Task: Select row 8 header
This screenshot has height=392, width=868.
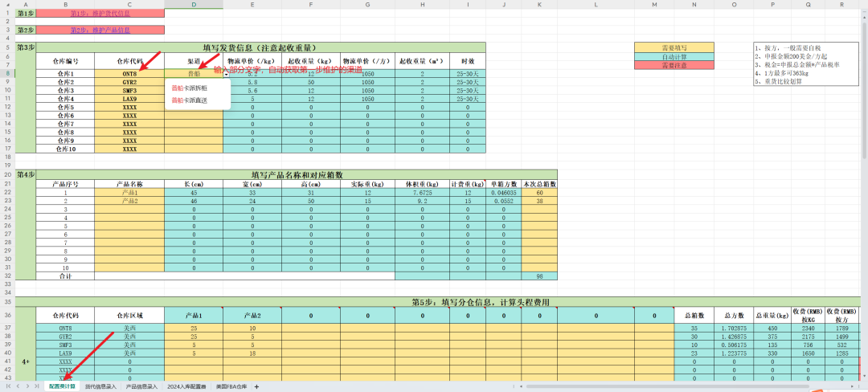Action: [x=7, y=73]
